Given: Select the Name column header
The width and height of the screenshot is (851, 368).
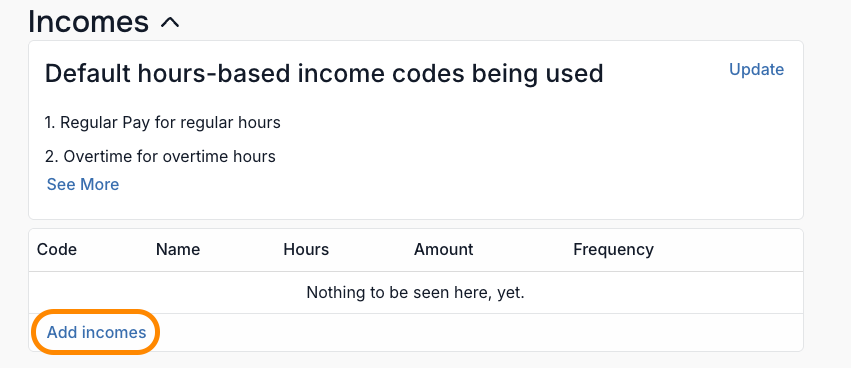Looking at the screenshot, I should tap(178, 250).
